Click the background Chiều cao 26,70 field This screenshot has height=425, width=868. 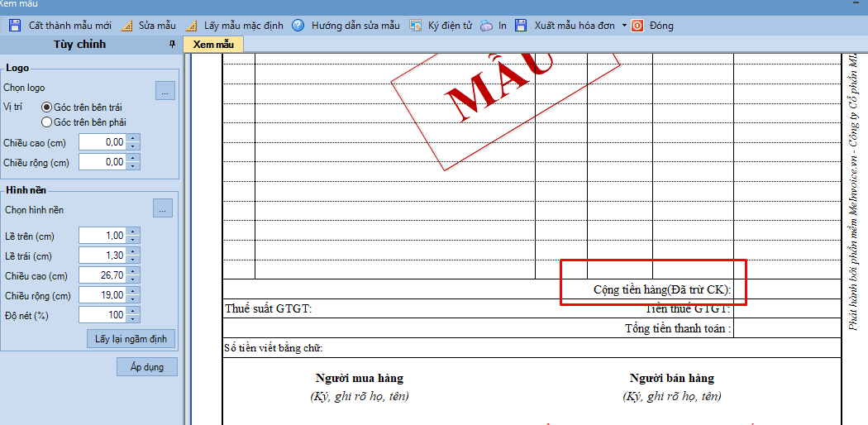[x=103, y=275]
